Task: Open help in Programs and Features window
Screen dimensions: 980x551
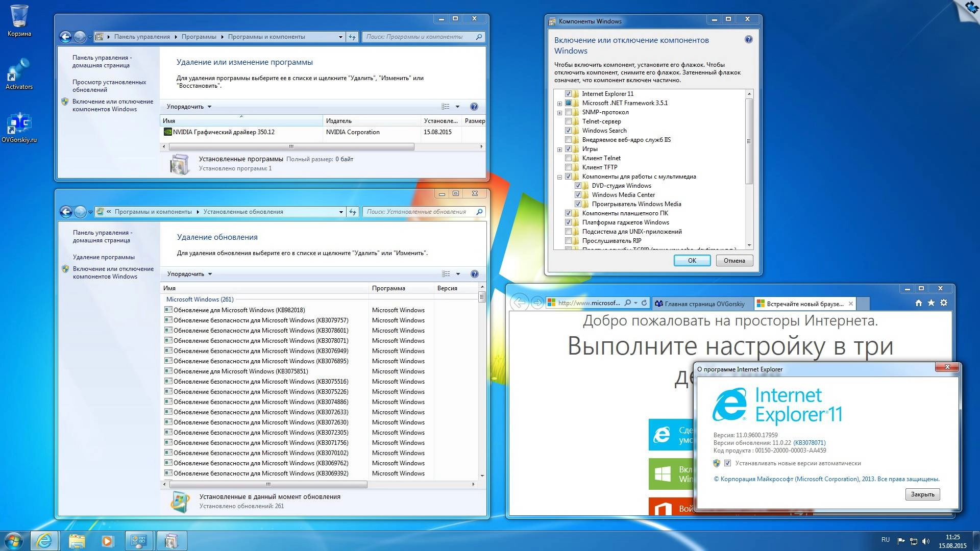Action: click(x=474, y=107)
